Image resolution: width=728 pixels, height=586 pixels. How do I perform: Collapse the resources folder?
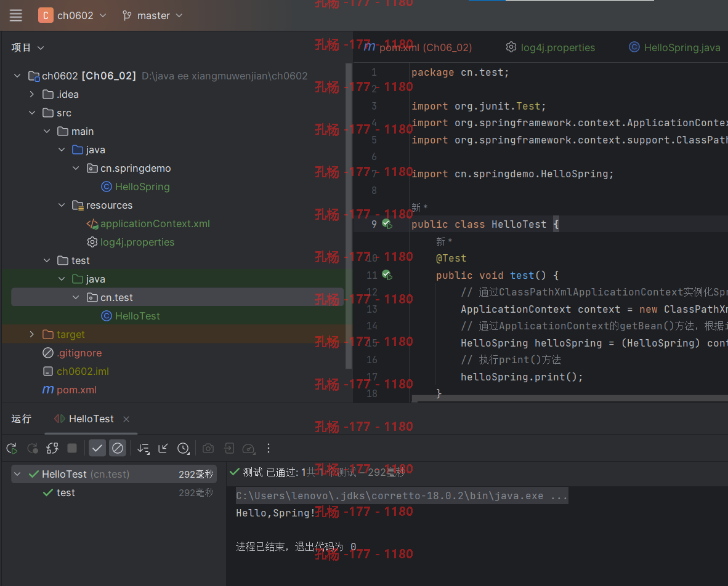(62, 205)
